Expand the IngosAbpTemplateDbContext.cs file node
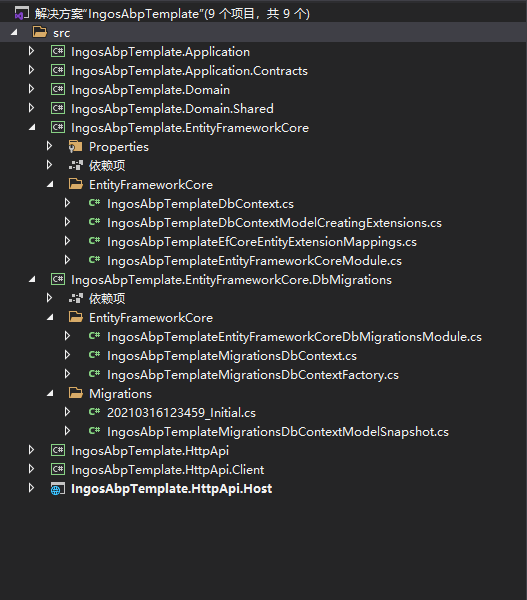This screenshot has height=600, width=527. (67, 203)
